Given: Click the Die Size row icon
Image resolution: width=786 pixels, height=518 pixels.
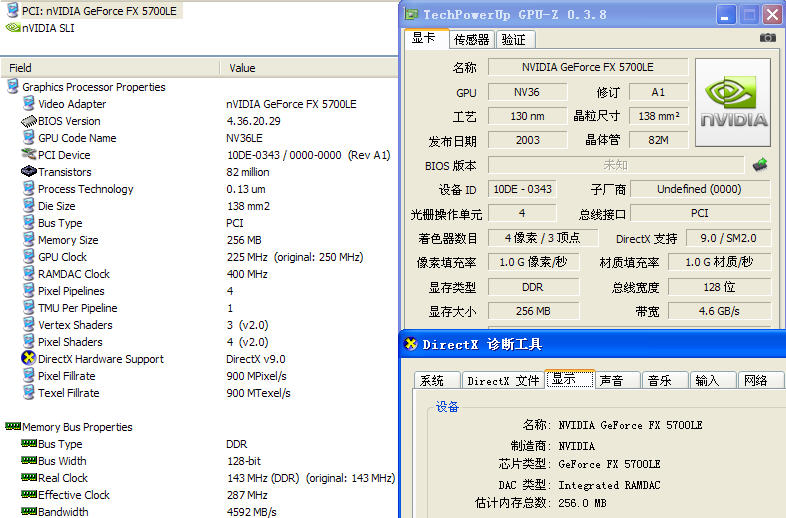Looking at the screenshot, I should tap(29, 206).
